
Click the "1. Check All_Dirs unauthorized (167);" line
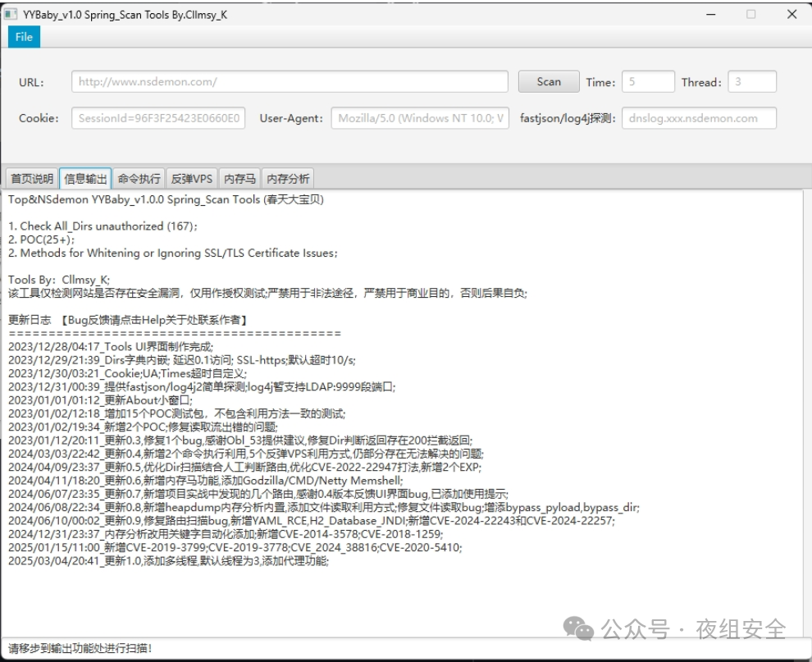point(103,226)
